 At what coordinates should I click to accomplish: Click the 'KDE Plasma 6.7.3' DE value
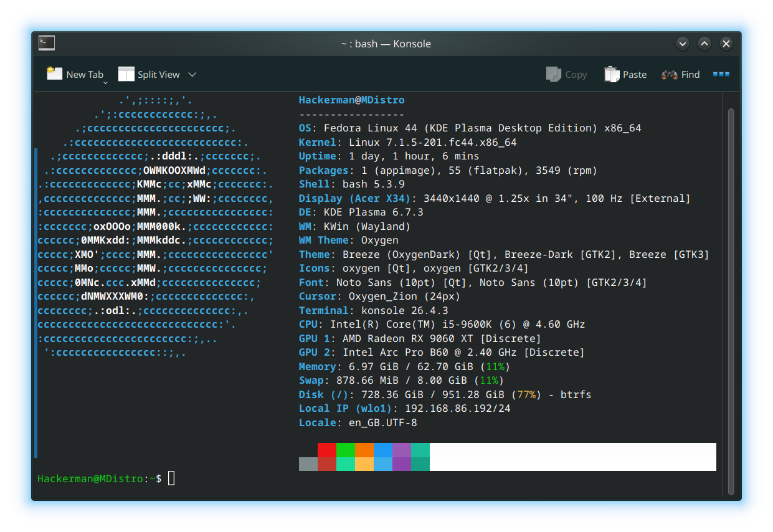374,212
